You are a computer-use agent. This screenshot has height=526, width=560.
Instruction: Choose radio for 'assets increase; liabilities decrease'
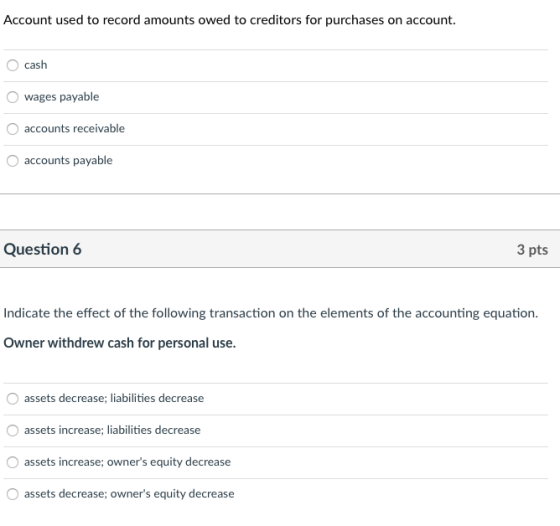click(x=12, y=430)
